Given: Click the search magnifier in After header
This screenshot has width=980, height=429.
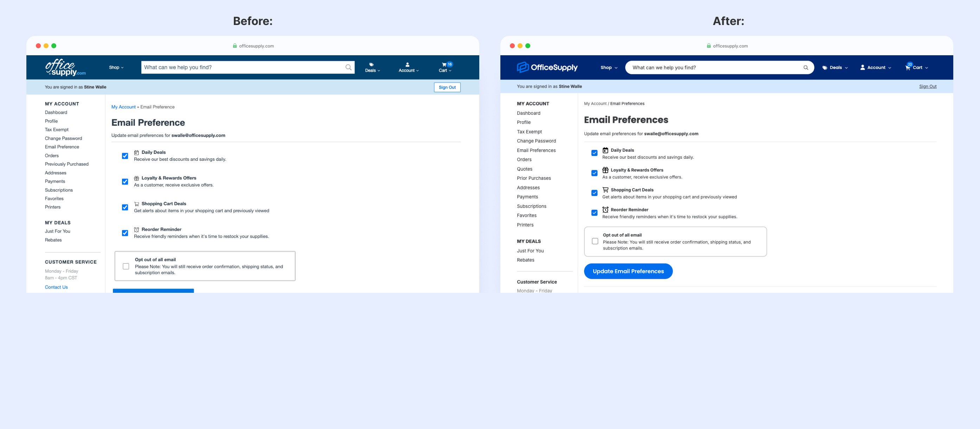Looking at the screenshot, I should (x=805, y=68).
